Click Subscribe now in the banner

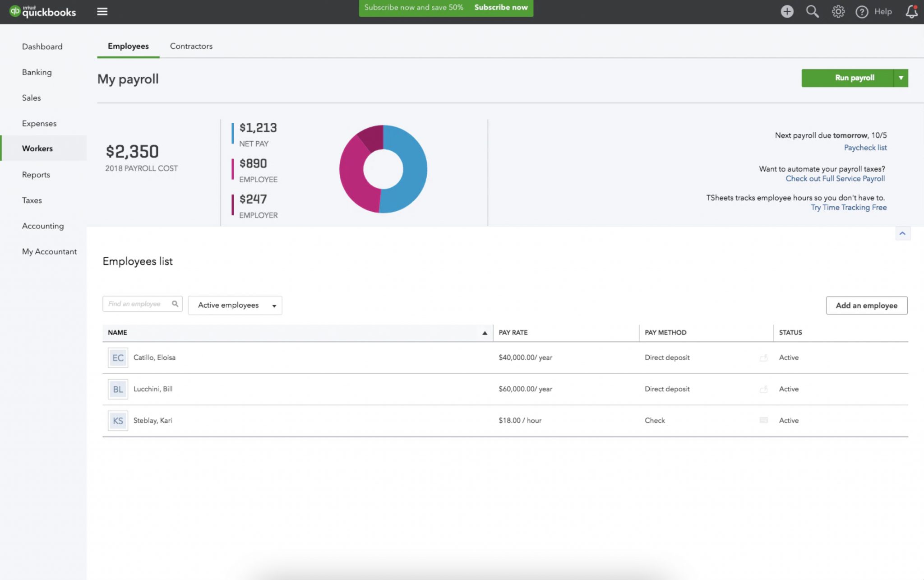501,7
